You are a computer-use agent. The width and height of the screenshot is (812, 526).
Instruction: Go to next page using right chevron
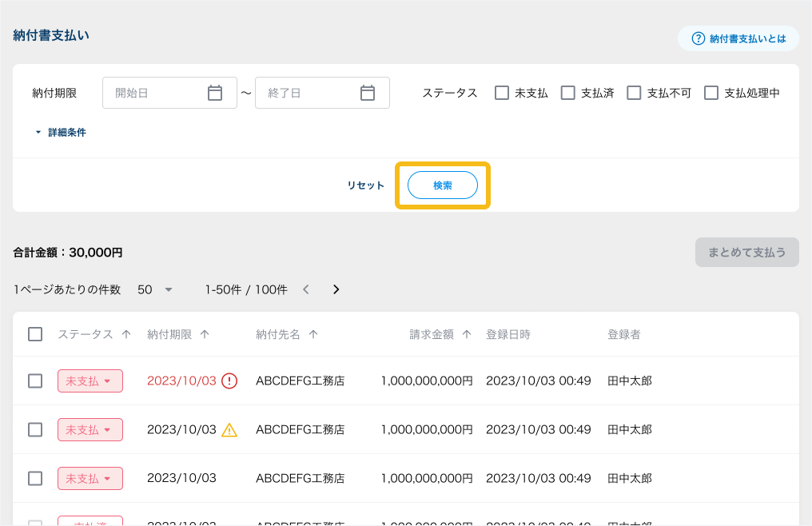(x=336, y=289)
